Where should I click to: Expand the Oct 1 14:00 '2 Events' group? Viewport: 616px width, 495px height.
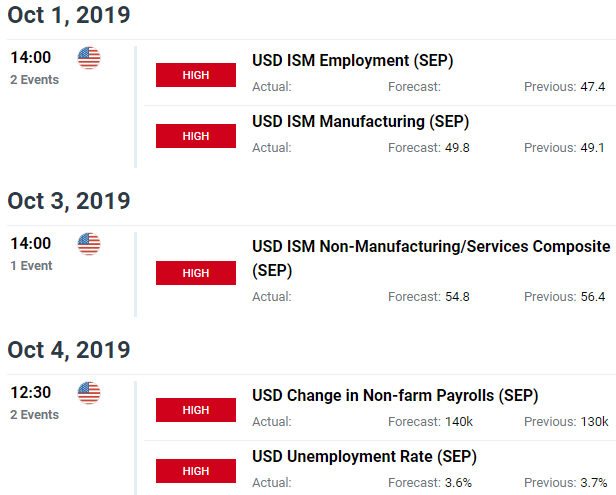click(x=35, y=80)
